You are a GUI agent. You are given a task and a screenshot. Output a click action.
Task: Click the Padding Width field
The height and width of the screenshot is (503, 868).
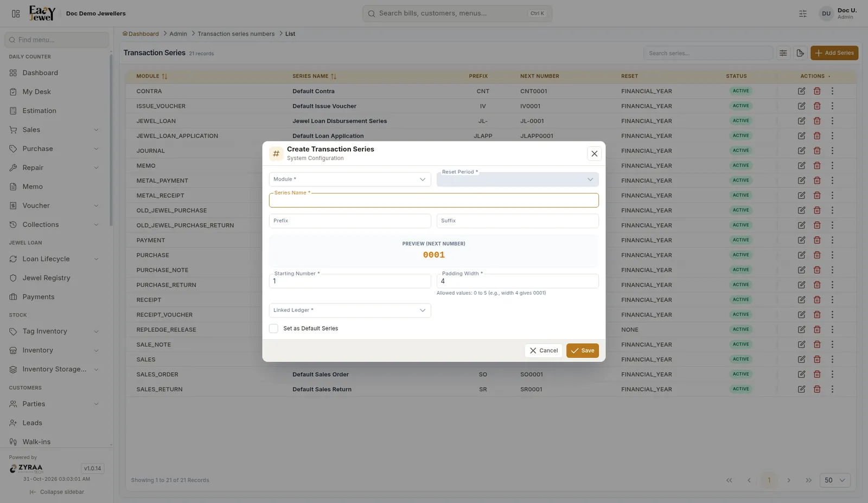click(x=518, y=281)
